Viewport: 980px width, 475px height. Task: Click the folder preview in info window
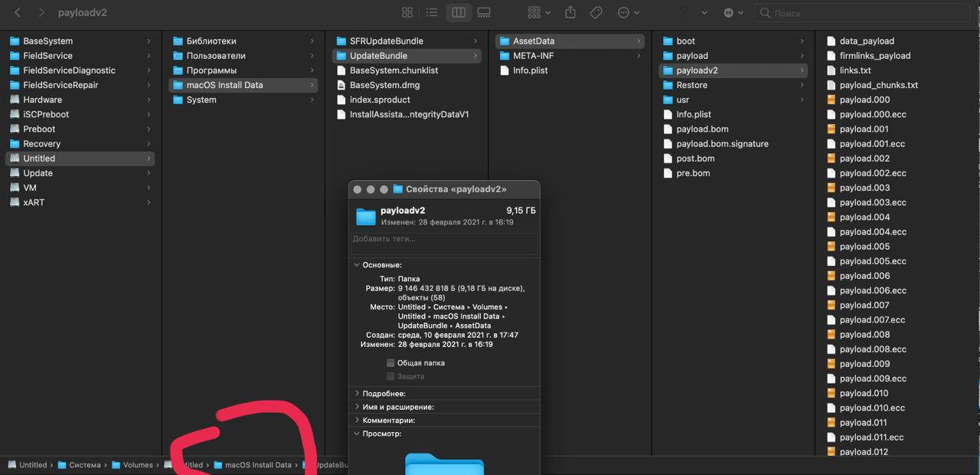[444, 463]
